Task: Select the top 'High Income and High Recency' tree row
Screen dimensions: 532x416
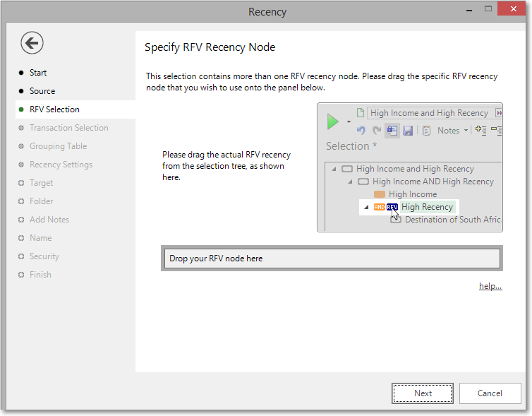Action: click(x=415, y=169)
